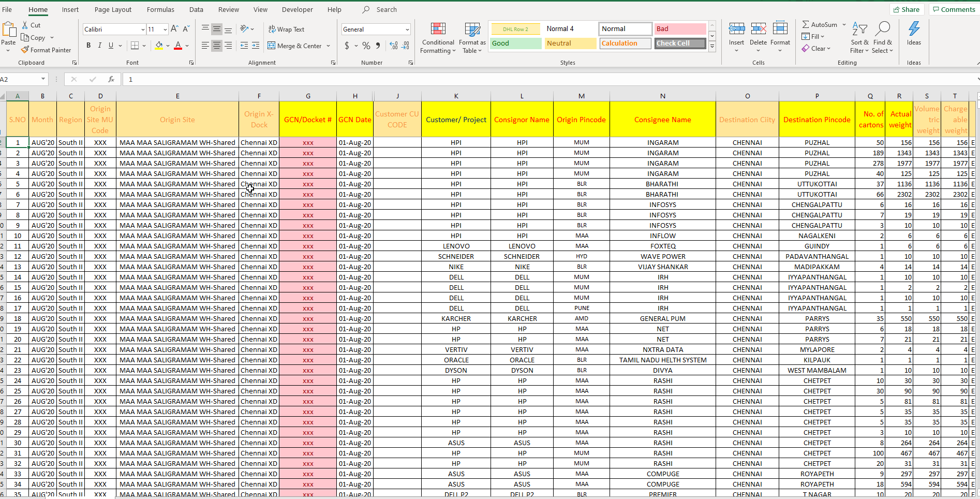Click the AutoSum button
Screen dimensions: 980x499
(820, 24)
